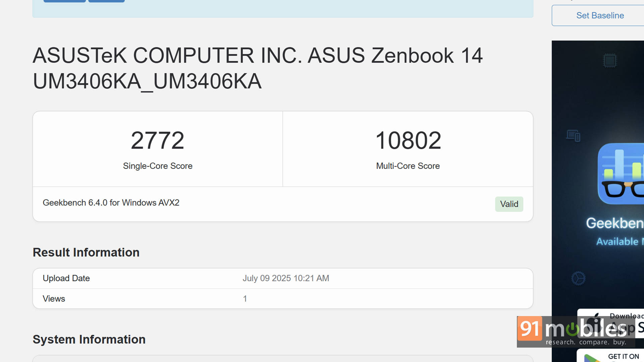Image resolution: width=644 pixels, height=362 pixels.
Task: Click the CPU chip icon in ad
Action: 610,61
